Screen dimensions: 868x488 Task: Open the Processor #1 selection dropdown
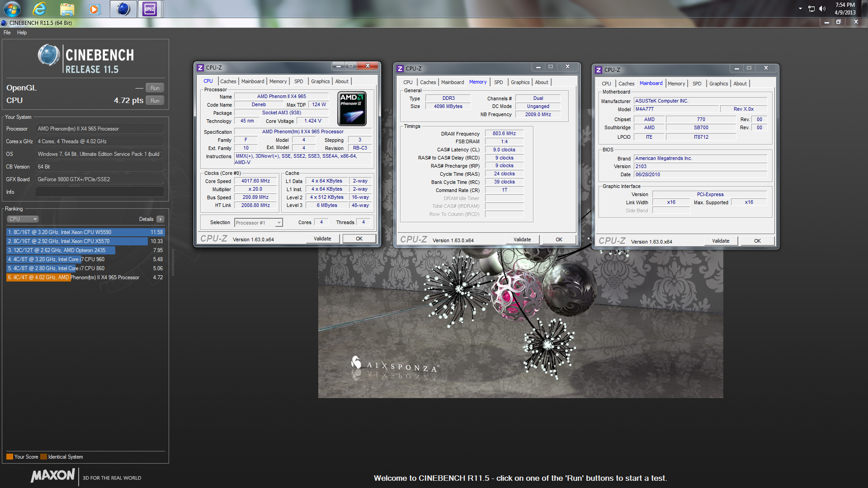click(259, 223)
